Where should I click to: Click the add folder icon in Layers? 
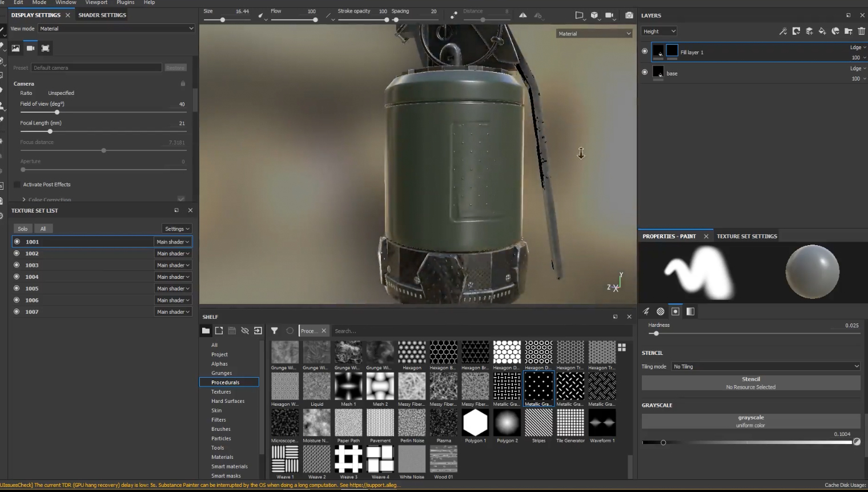(x=848, y=31)
